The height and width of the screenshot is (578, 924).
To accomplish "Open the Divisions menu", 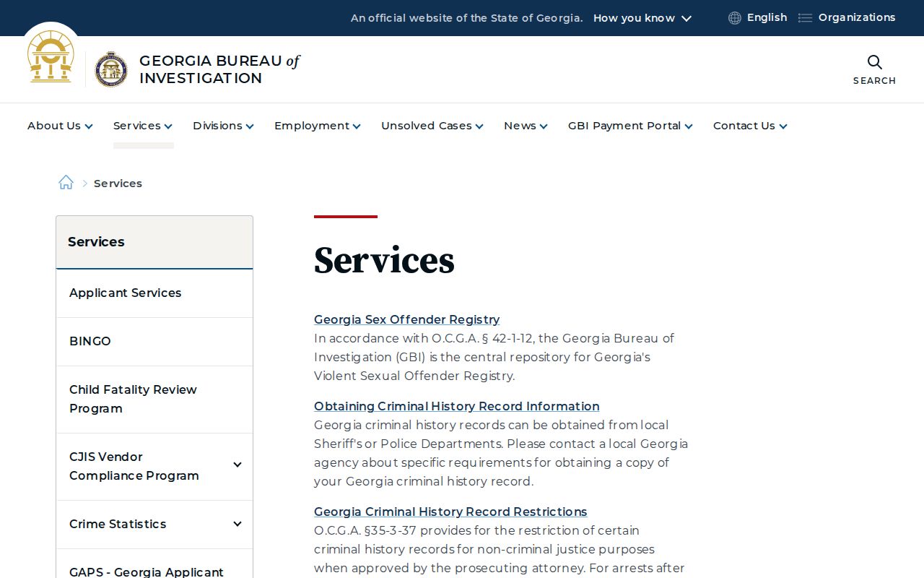I will pyautogui.click(x=223, y=126).
